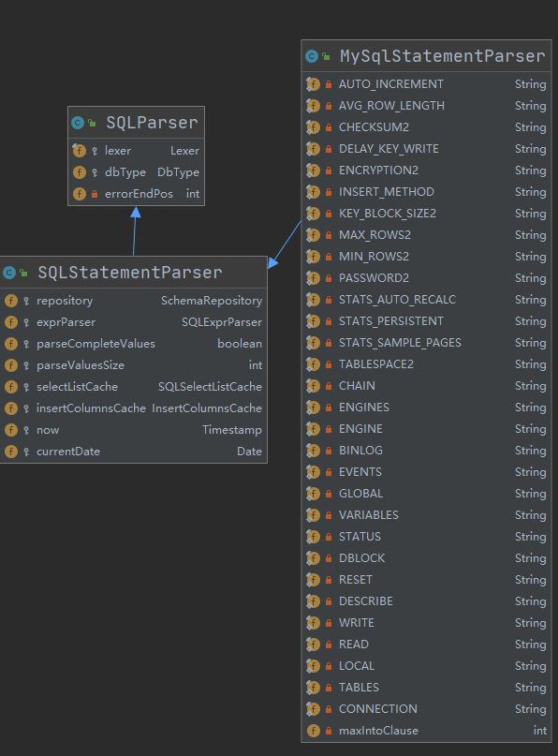Select the TABLESPACE2 field name
The width and height of the screenshot is (558, 756).
[x=376, y=364]
